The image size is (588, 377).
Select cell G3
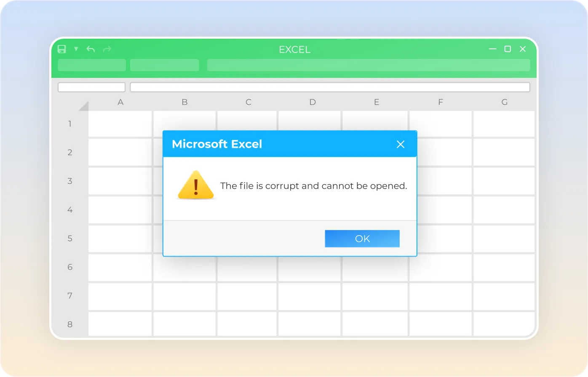[504, 181]
